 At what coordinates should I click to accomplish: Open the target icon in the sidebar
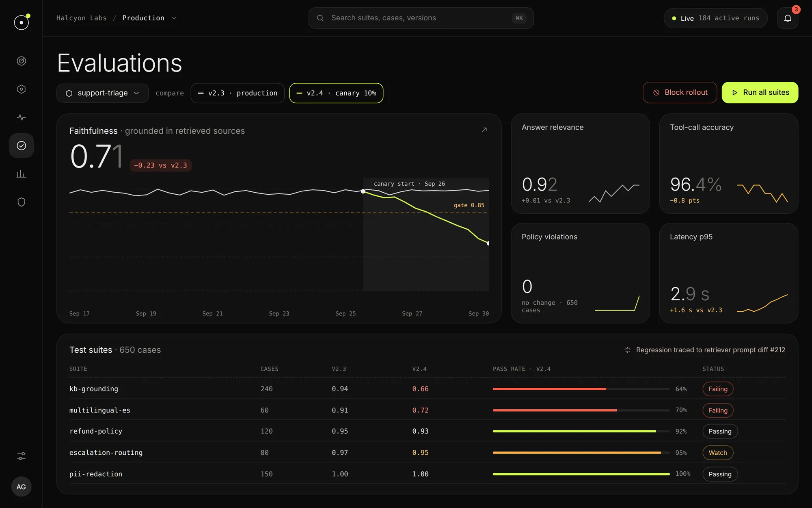[22, 61]
